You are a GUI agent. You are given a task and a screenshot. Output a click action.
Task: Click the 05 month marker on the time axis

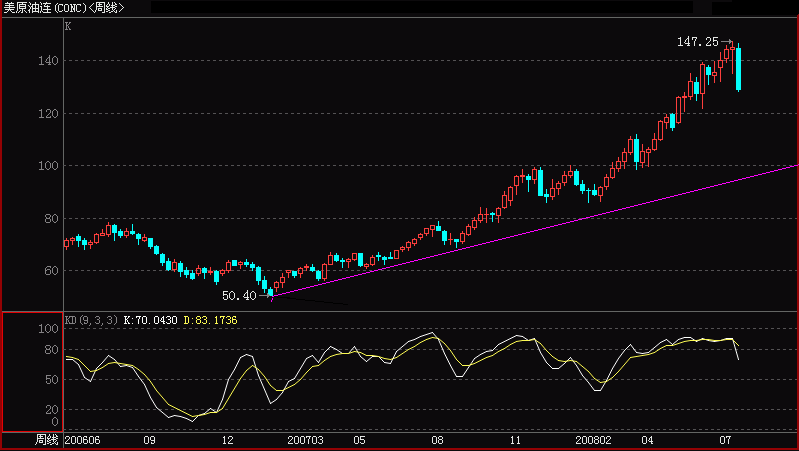(359, 440)
